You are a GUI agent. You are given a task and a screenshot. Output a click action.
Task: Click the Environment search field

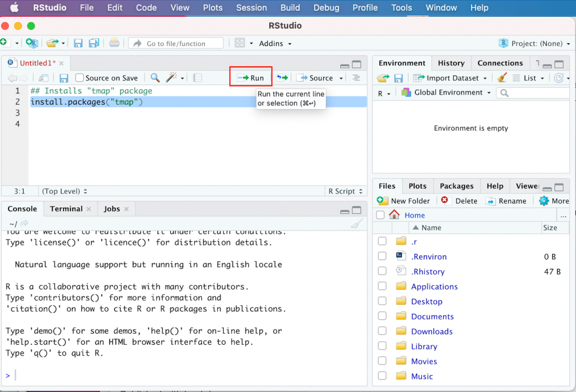533,93
